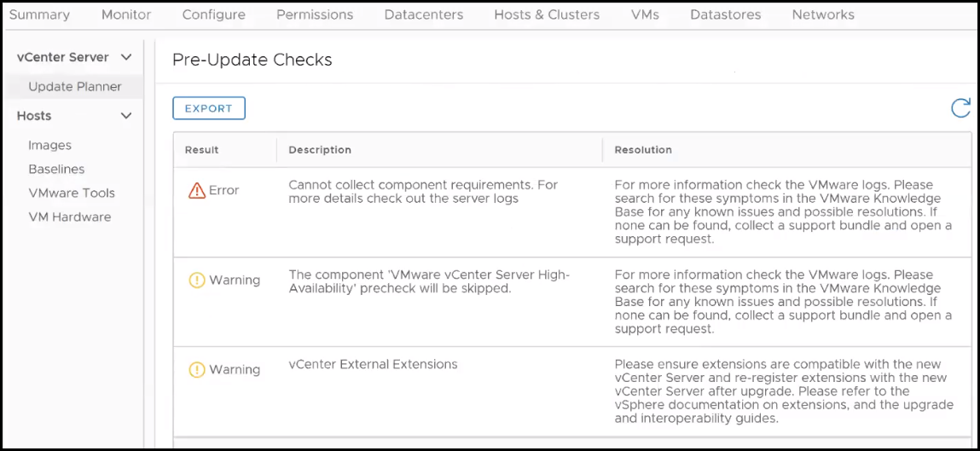Go to the Configure tab

point(214,14)
